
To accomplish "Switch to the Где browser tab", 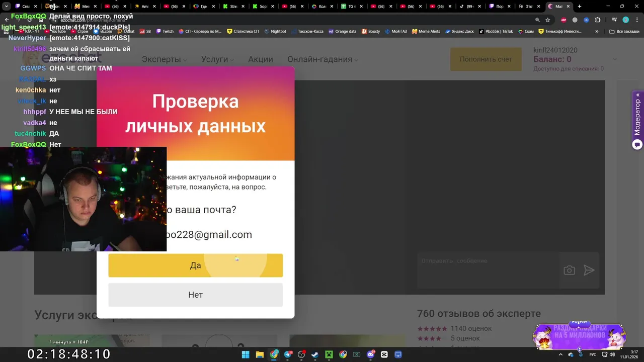I will click(203, 7).
